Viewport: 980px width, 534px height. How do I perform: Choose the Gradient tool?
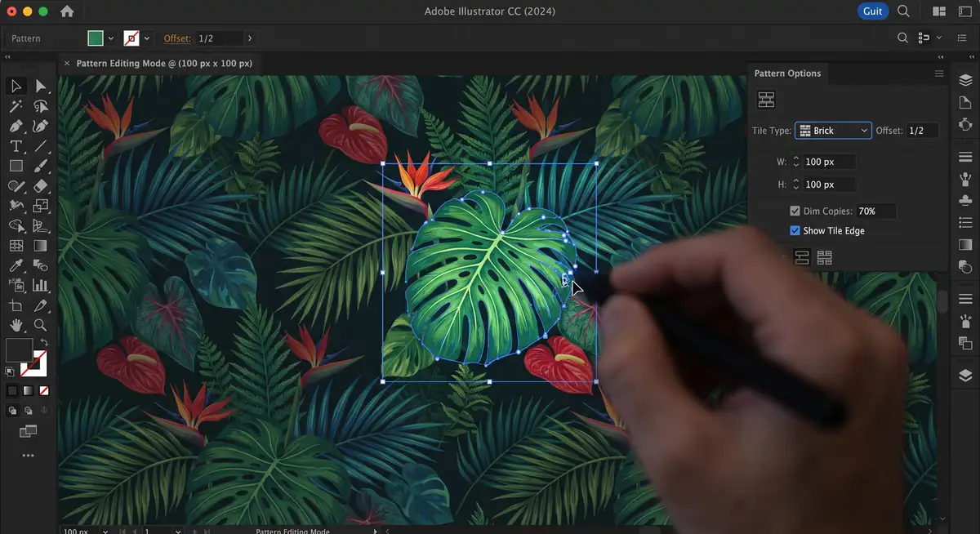pos(40,245)
